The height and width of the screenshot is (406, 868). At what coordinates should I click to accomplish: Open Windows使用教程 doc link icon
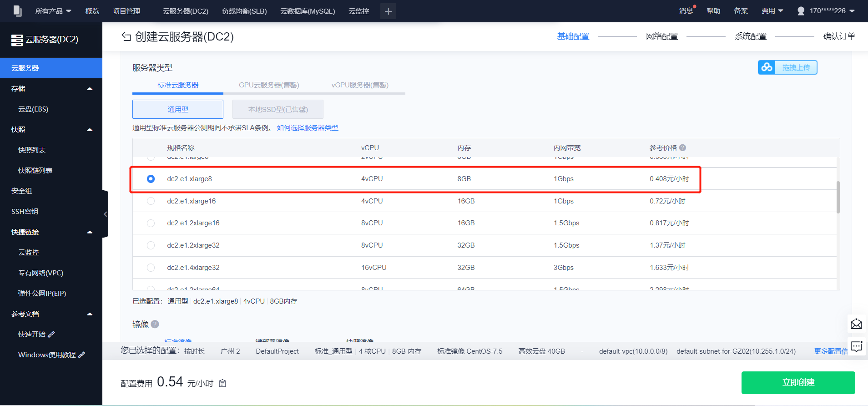pos(82,355)
